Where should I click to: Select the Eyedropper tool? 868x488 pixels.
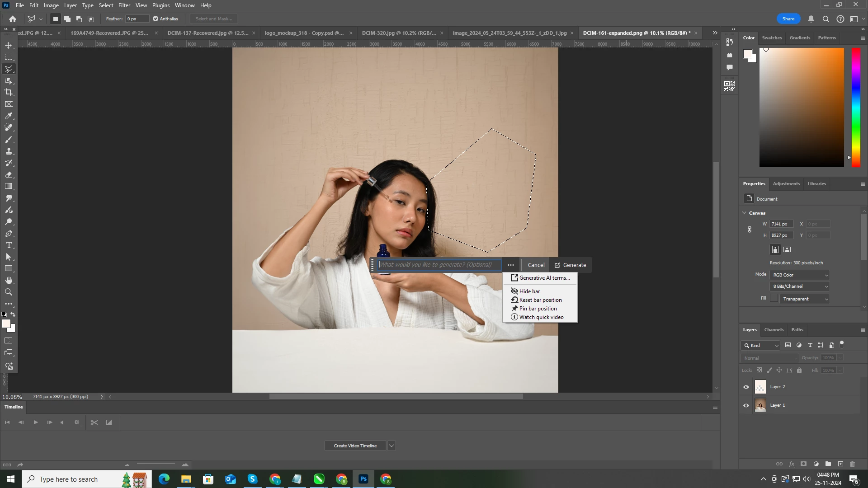[x=9, y=116]
